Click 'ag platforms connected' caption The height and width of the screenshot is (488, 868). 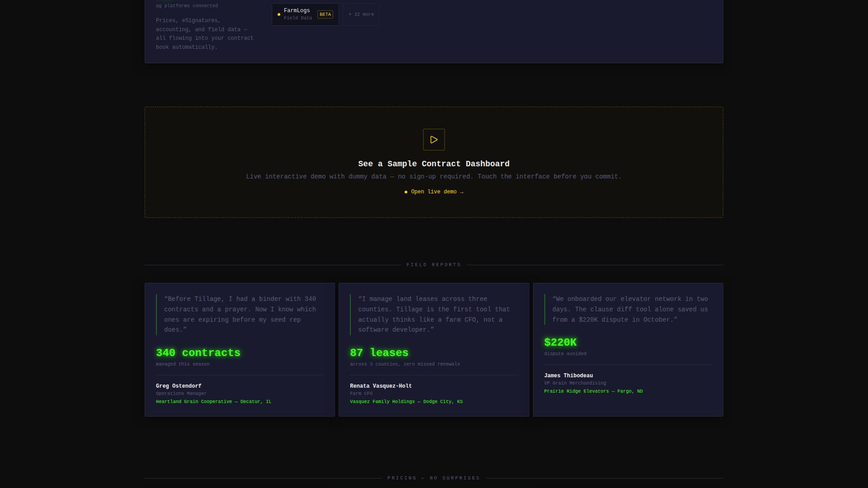187,6
